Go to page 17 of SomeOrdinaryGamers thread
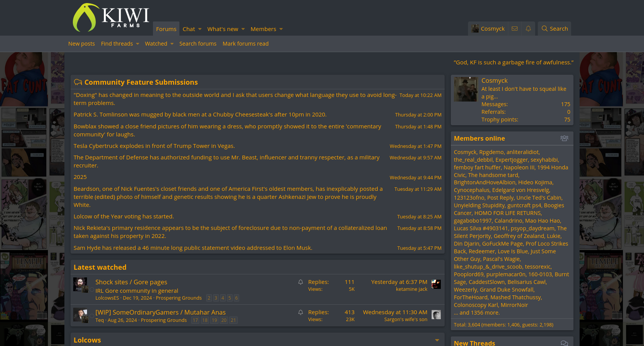Viewport: 644px width, 346px height. 195,320
